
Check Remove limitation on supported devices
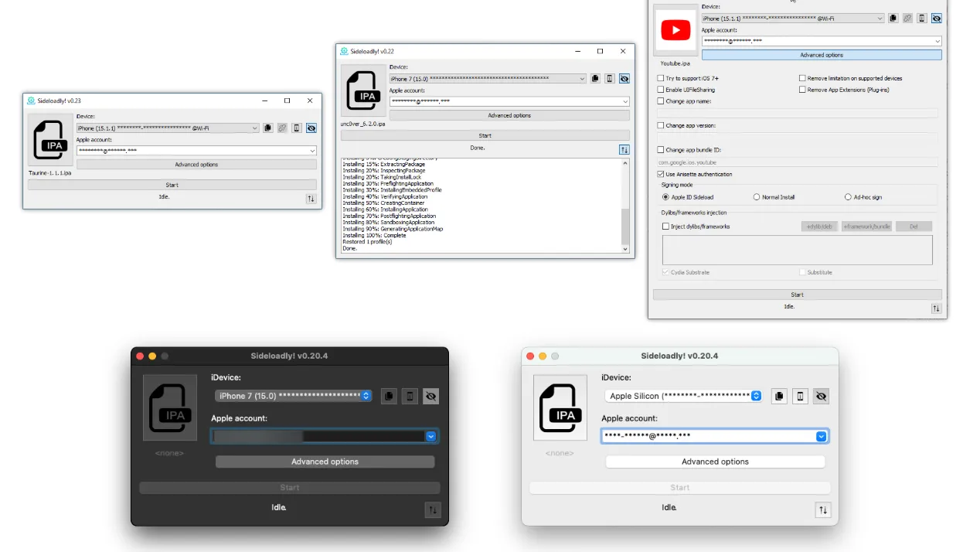pos(802,78)
